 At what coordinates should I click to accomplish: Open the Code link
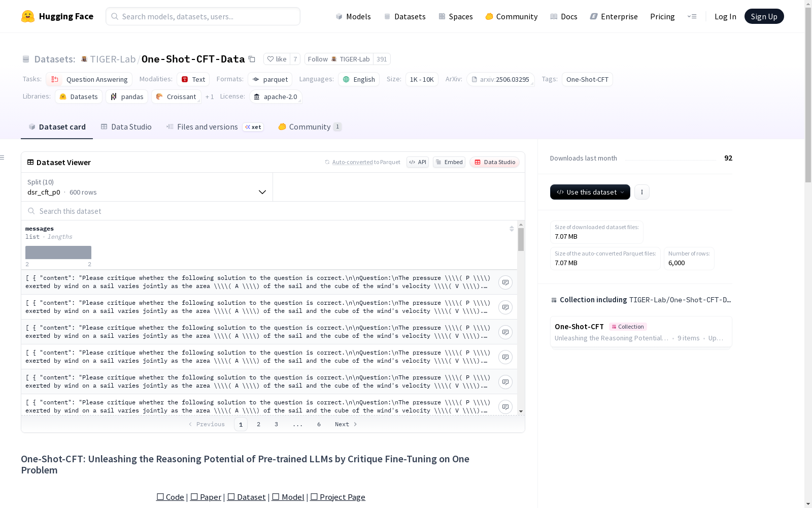(170, 497)
